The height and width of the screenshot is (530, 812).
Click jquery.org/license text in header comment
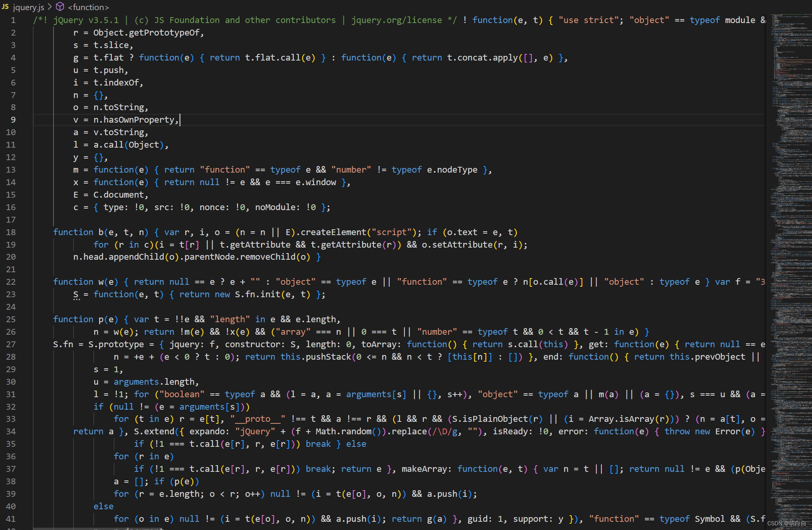[396, 20]
